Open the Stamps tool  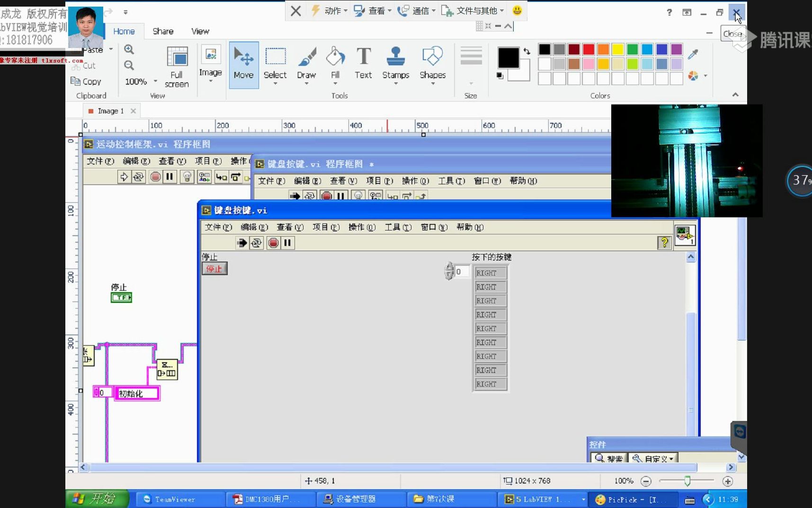click(395, 62)
